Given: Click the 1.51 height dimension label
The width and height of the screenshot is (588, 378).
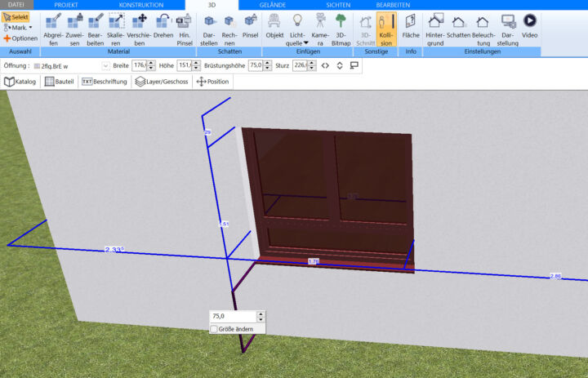Looking at the screenshot, I should [224, 224].
